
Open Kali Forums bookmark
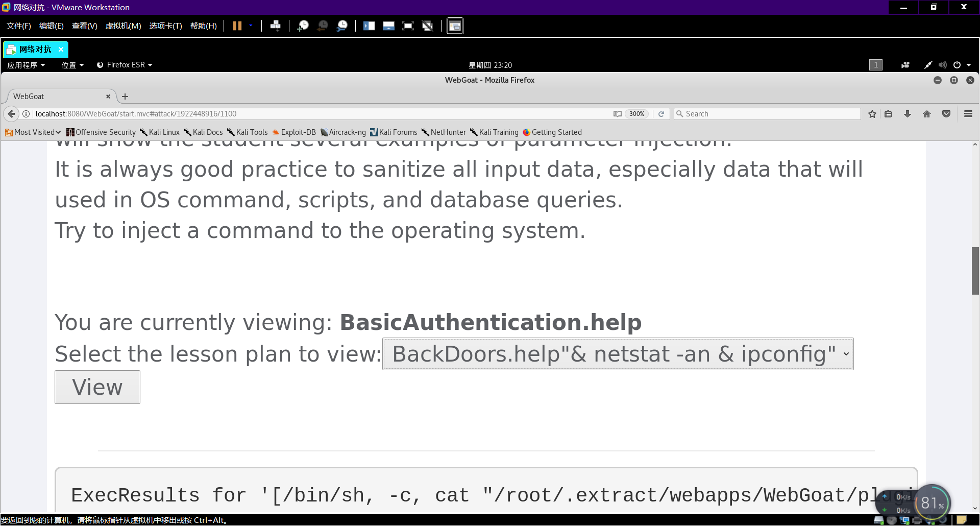click(x=394, y=132)
